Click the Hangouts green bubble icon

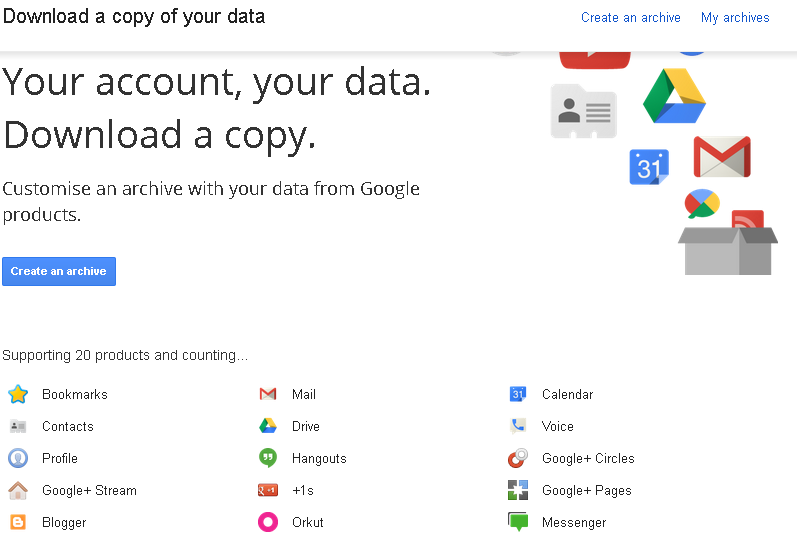(268, 458)
